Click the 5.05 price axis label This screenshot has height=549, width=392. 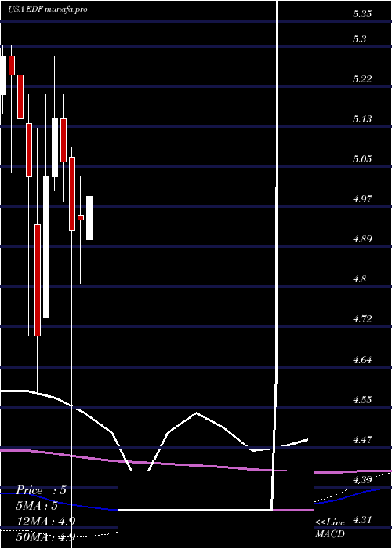362,159
